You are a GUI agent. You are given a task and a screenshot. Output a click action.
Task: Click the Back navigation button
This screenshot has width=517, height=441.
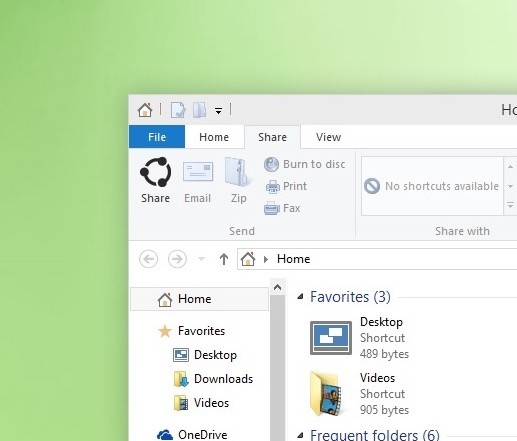(148, 259)
